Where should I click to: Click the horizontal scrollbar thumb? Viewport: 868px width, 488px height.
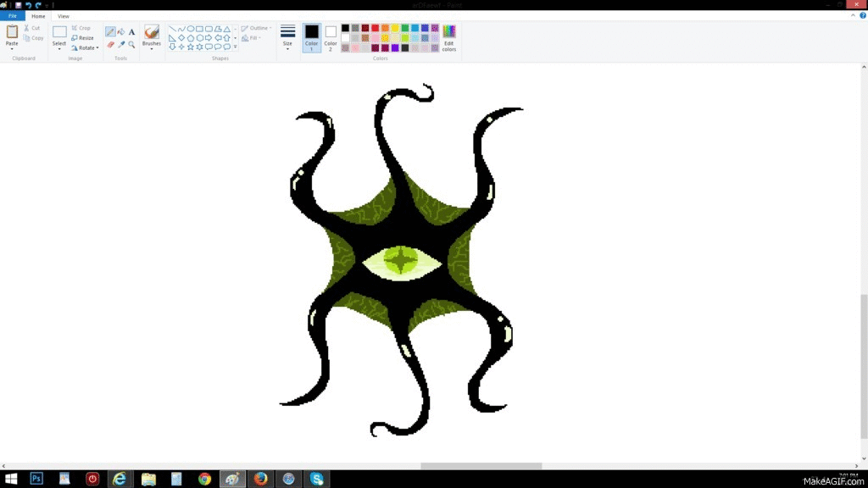click(481, 466)
